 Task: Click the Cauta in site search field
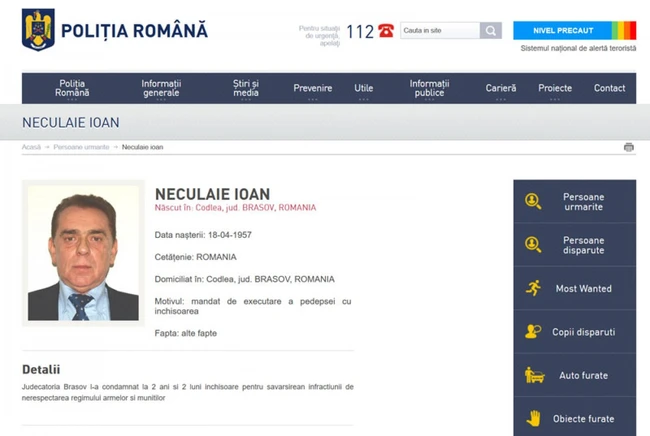[439, 31]
